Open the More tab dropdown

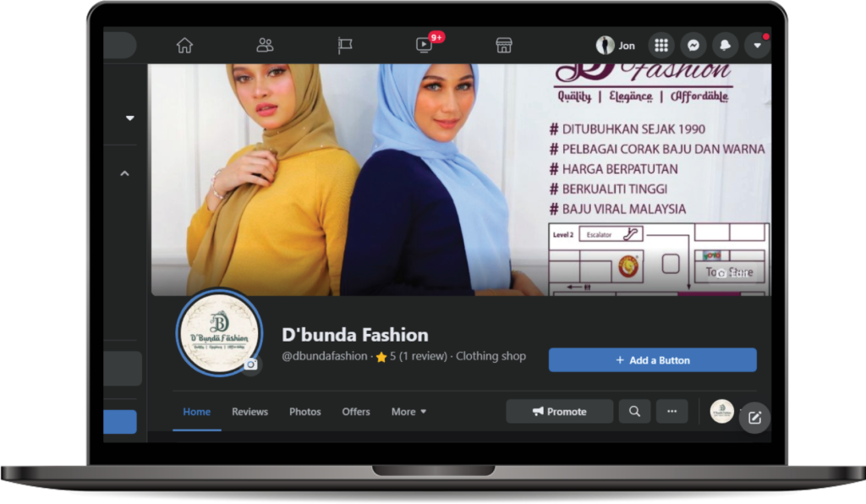[x=408, y=412]
